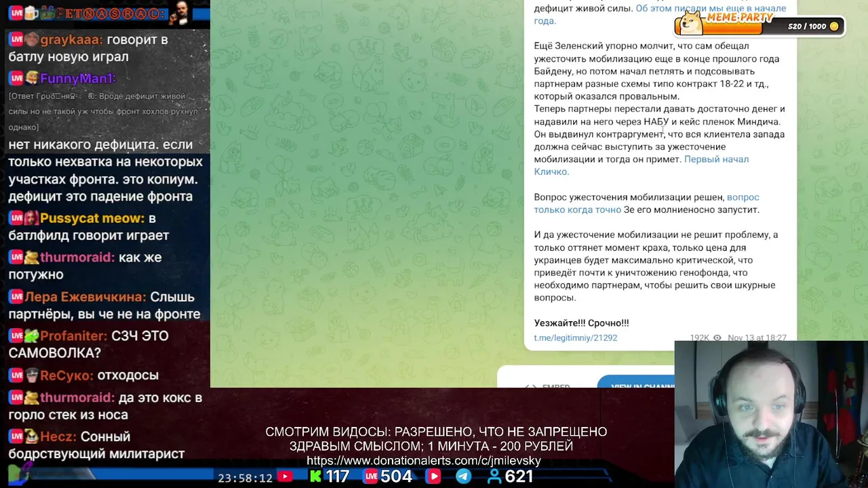Click ReСуко's avatar icon in chat
Viewport: 868px width, 488px height.
(31, 375)
